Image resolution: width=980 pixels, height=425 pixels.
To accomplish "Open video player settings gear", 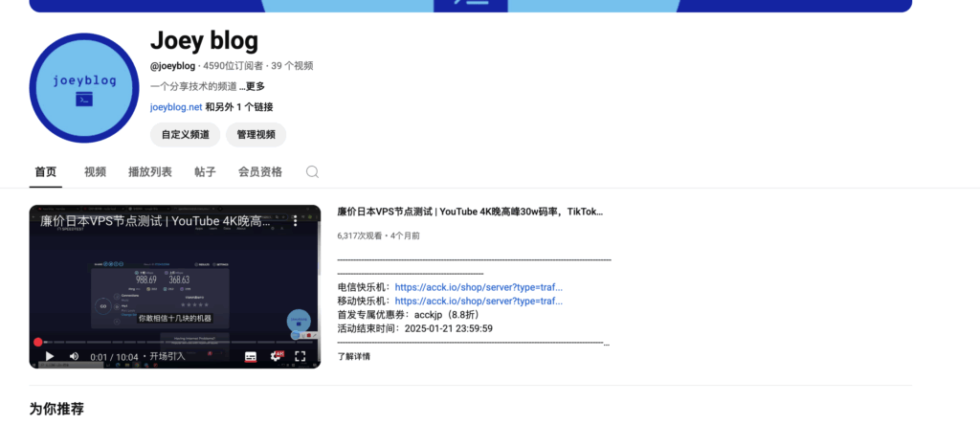I will (x=276, y=356).
